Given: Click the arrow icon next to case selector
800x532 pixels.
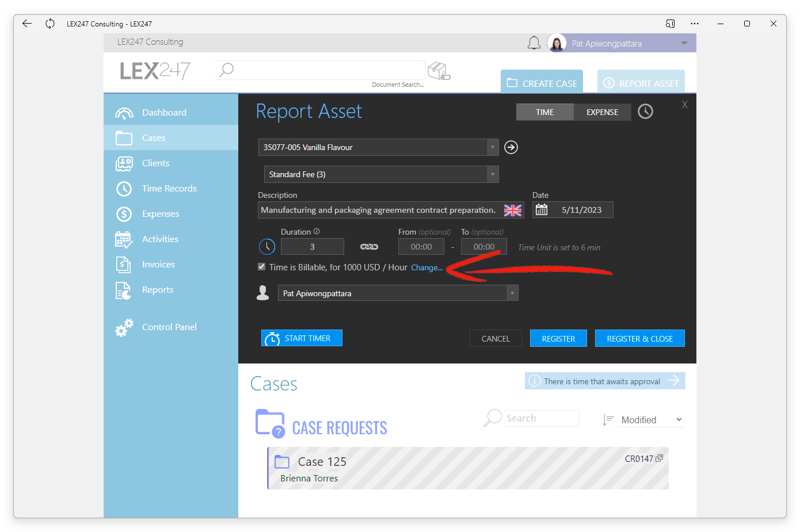Looking at the screenshot, I should [511, 147].
